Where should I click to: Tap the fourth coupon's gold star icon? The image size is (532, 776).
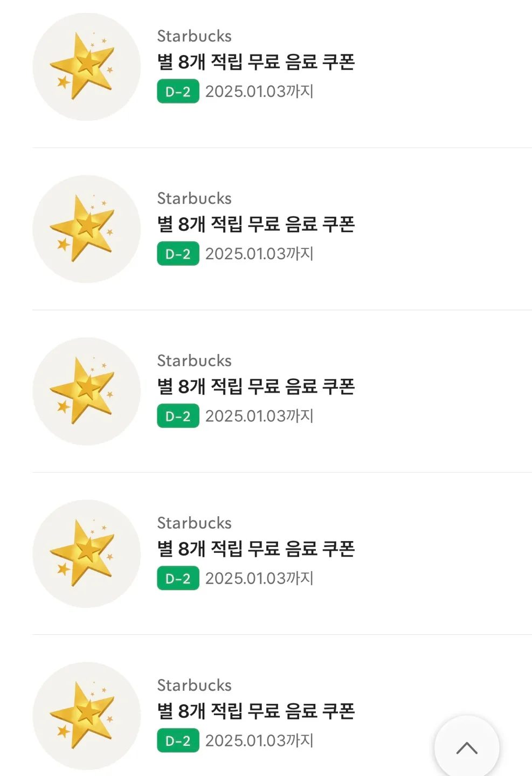coord(86,553)
